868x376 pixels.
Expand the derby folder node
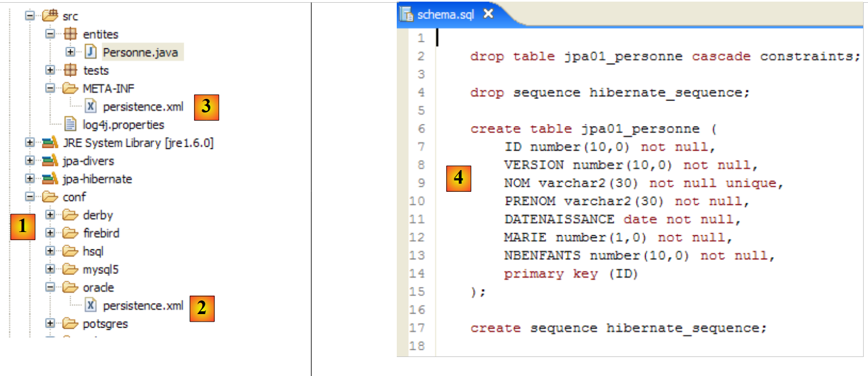(50, 215)
